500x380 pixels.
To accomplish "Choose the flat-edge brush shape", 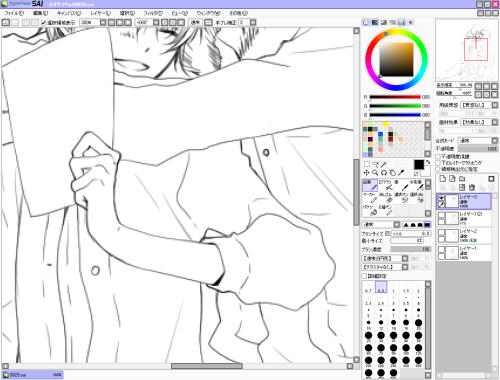I will click(427, 225).
